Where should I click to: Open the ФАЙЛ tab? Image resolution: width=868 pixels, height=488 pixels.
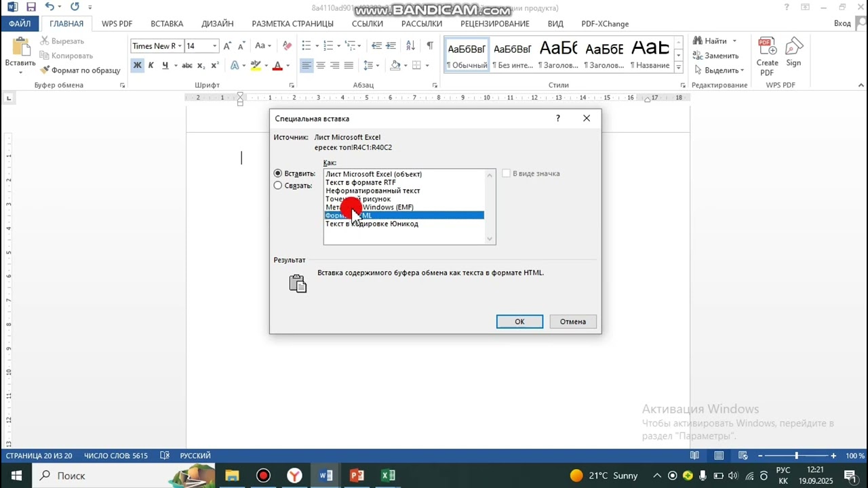click(x=20, y=23)
